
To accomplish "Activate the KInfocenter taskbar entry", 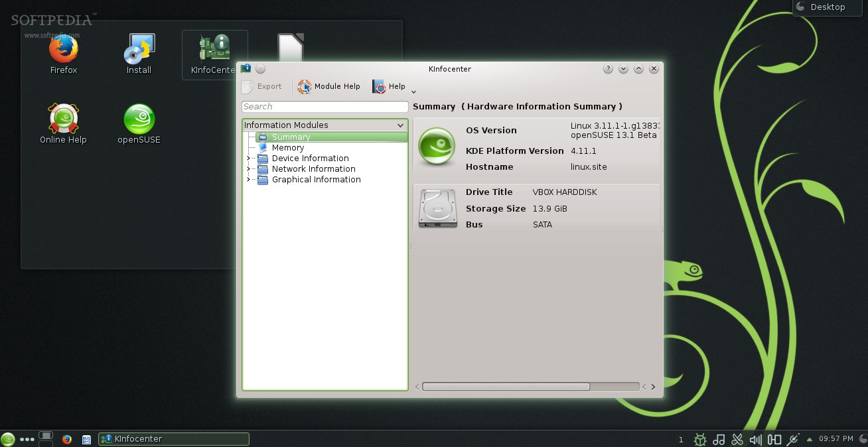I will pyautogui.click(x=174, y=438).
